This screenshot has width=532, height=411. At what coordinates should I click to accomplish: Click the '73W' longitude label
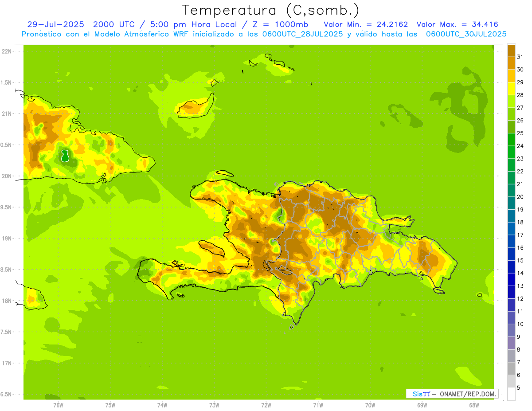(214, 405)
